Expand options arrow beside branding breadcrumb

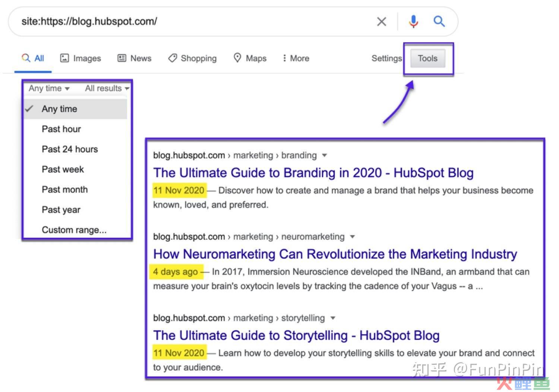(x=324, y=155)
